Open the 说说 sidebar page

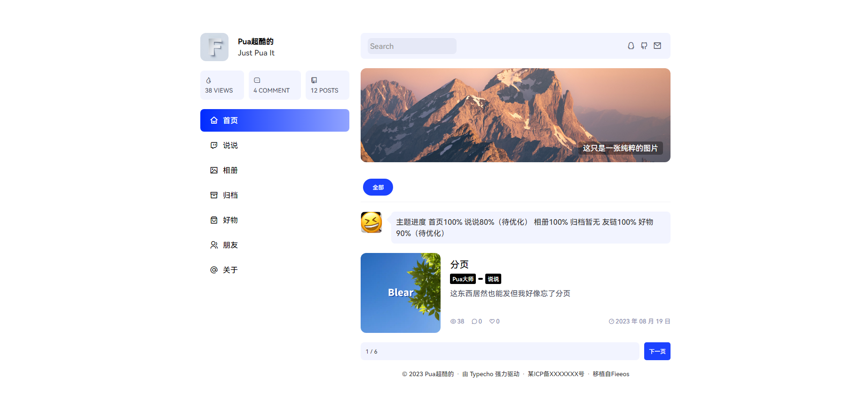(230, 146)
